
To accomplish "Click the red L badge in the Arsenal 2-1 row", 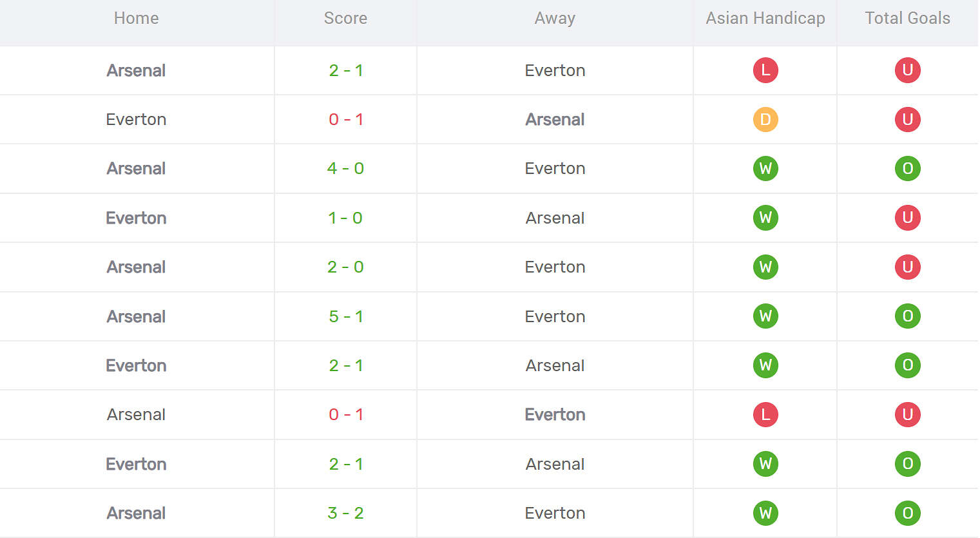I will [x=765, y=70].
